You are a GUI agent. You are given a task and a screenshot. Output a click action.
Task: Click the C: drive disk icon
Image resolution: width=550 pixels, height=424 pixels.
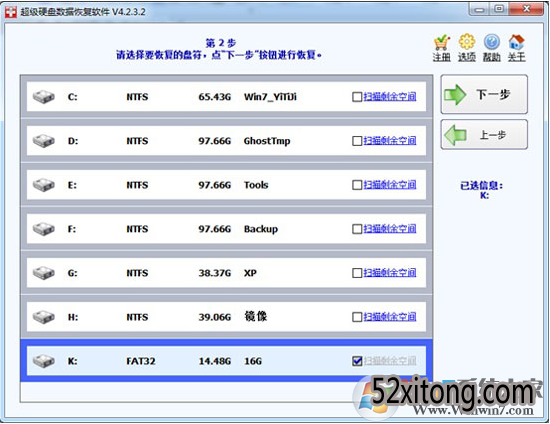pos(43,97)
